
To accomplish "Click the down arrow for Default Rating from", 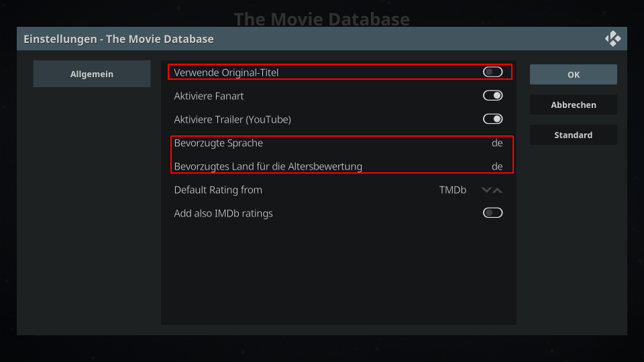I will tap(486, 190).
